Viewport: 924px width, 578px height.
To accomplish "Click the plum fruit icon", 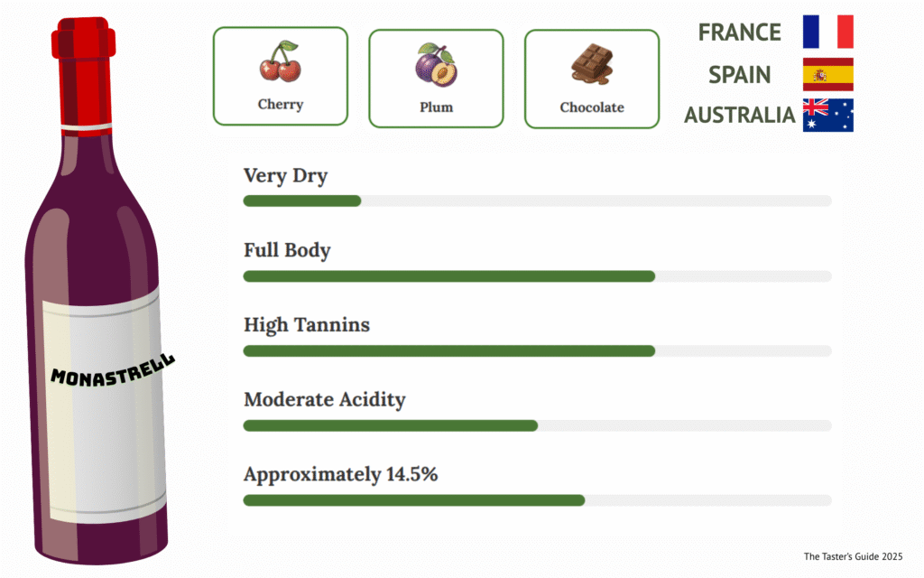I will coord(436,65).
